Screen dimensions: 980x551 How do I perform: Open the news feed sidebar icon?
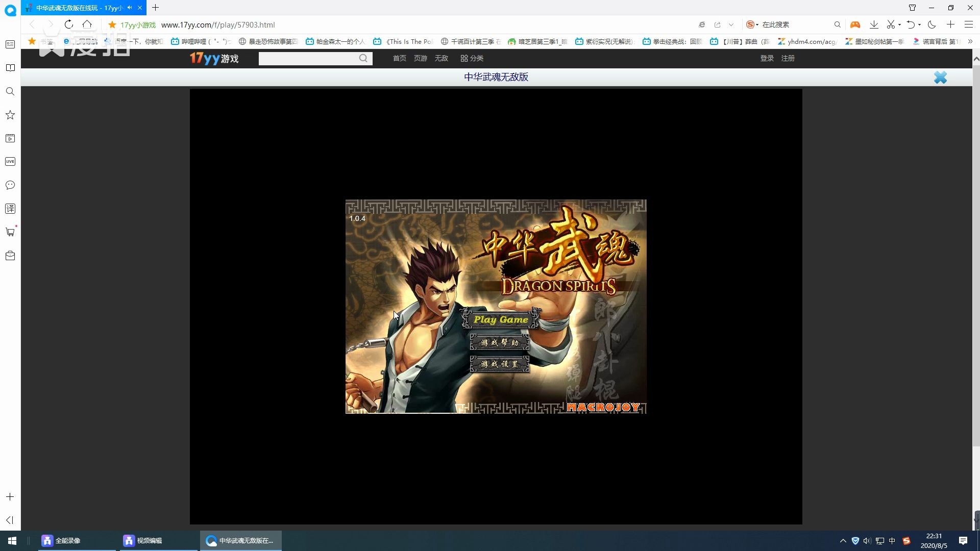10,44
